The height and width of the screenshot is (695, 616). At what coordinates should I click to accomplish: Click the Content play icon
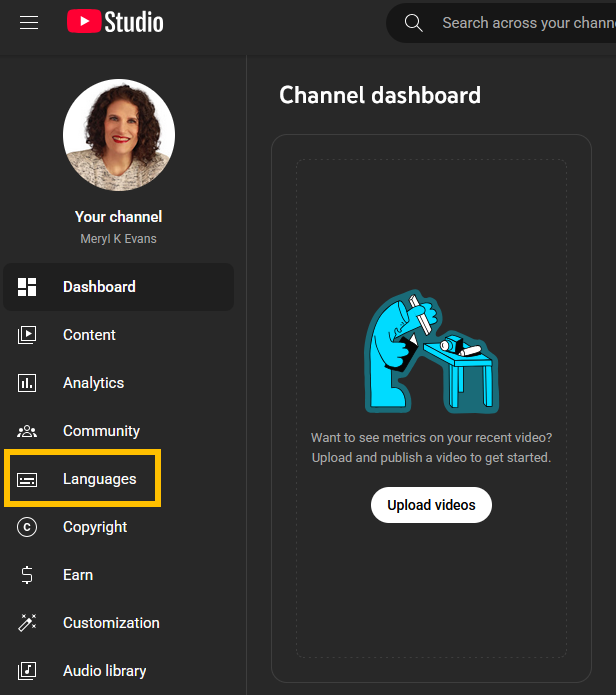(27, 335)
